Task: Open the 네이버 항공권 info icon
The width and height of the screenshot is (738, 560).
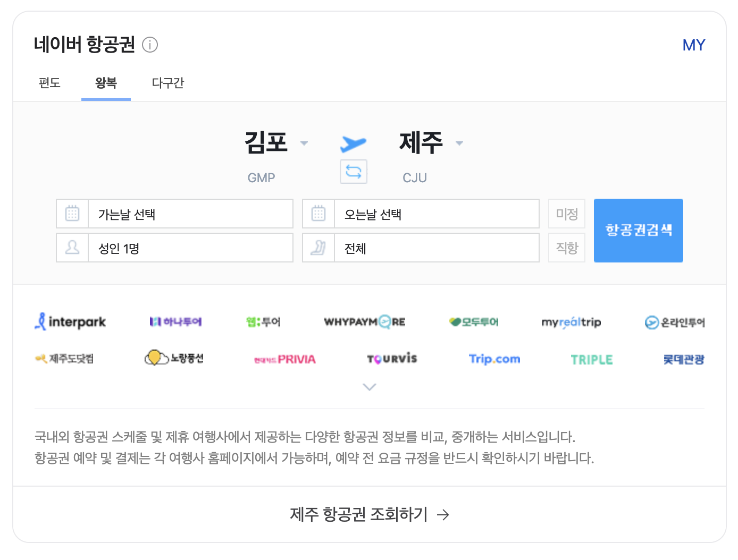Action: click(x=150, y=45)
